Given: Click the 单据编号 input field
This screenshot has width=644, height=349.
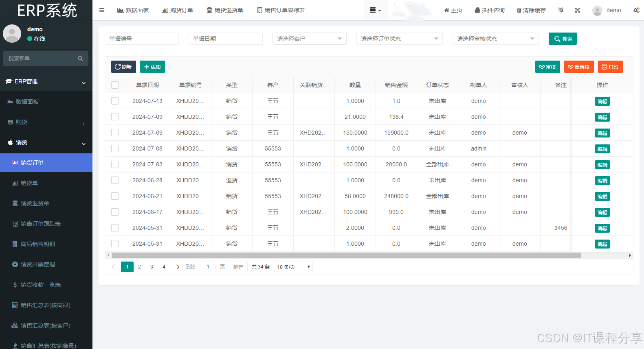Looking at the screenshot, I should pos(141,39).
